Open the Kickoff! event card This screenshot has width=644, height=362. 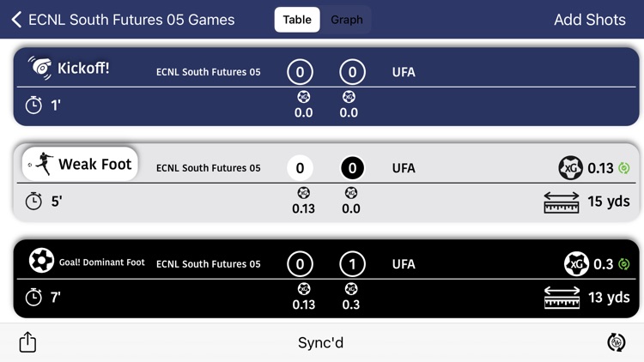pos(326,87)
